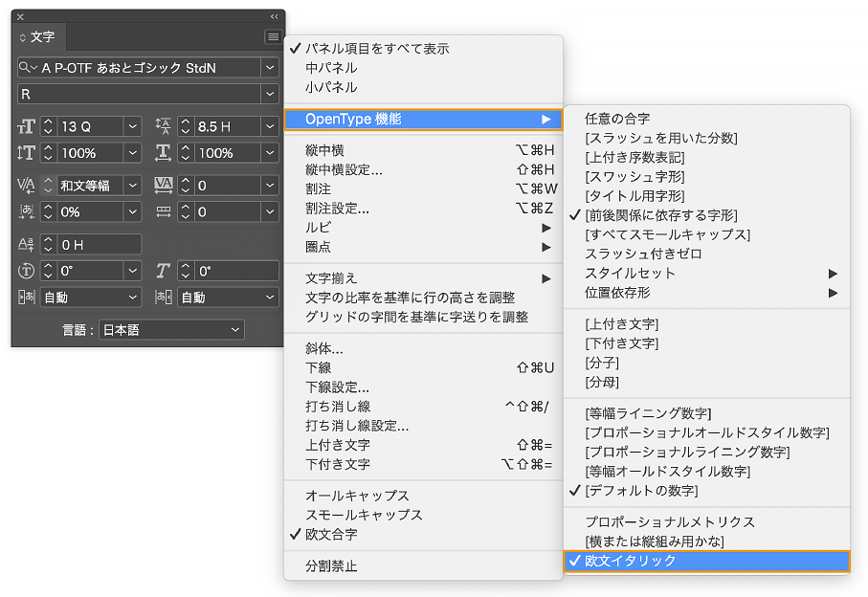Choose 下線設定... from the menu
This screenshot has height=597, width=868.
(x=337, y=387)
